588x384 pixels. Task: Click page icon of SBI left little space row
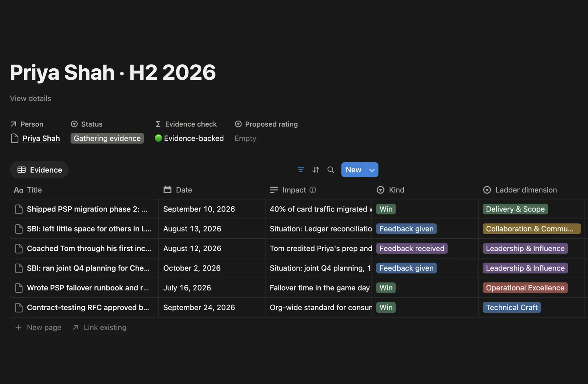19,229
